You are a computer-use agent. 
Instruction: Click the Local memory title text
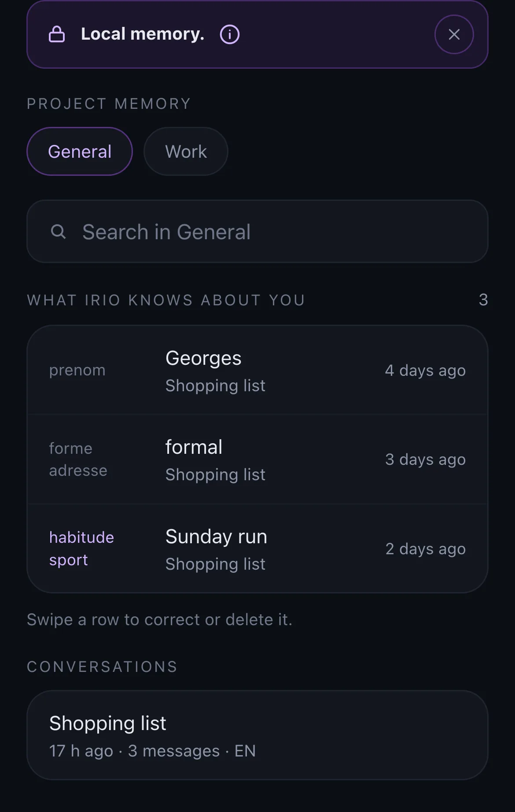[143, 34]
